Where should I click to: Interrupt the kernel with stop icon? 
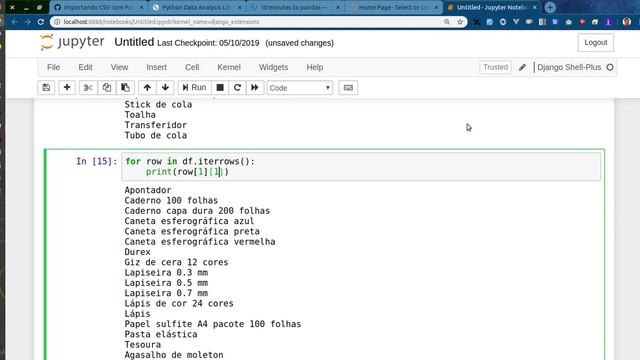point(220,88)
